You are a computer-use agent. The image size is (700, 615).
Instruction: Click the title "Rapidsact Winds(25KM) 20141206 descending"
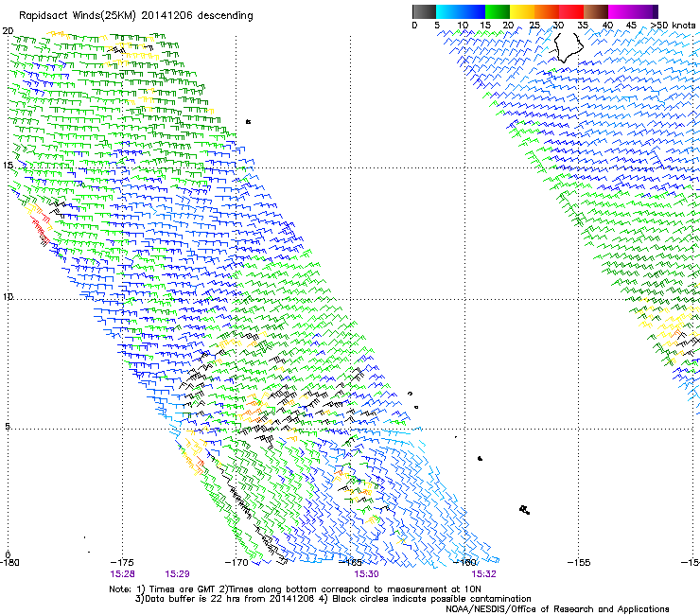click(x=136, y=16)
